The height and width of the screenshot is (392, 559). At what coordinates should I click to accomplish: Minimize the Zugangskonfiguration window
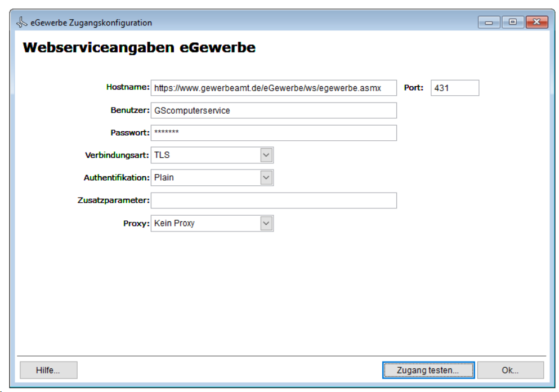coord(489,23)
